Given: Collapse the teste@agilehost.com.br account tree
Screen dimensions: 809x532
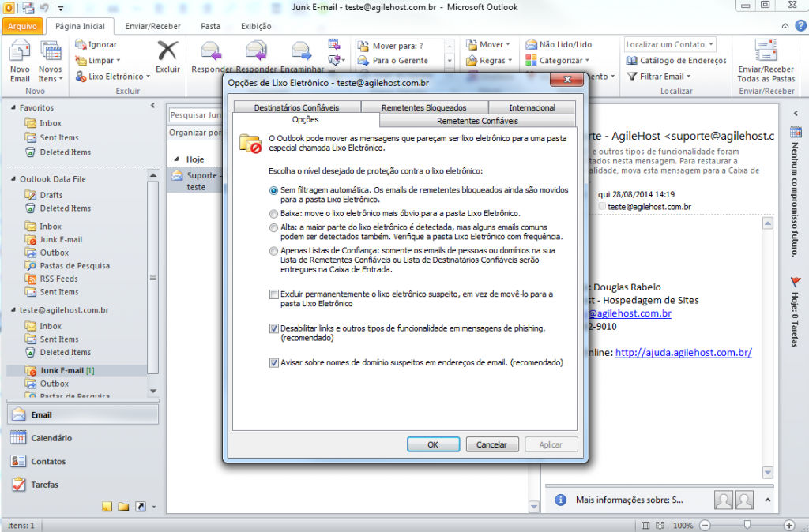Looking at the screenshot, I should (13, 310).
